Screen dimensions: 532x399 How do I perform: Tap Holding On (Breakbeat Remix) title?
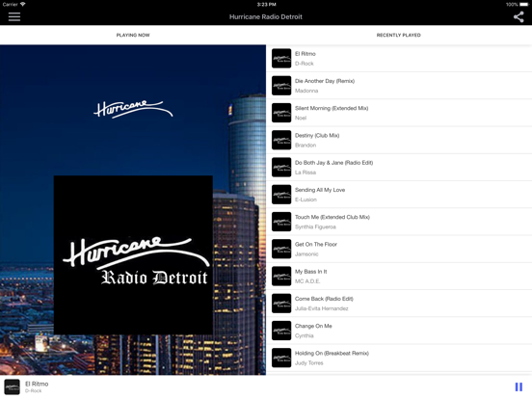332,353
